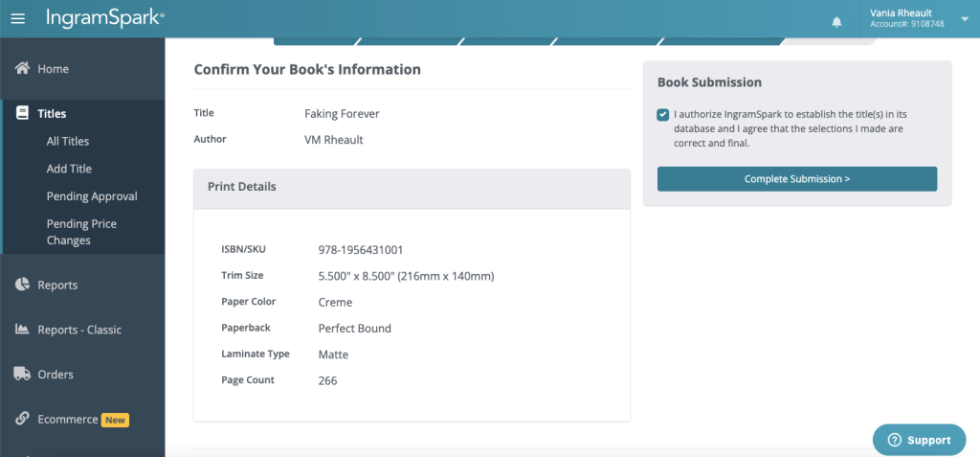Image resolution: width=980 pixels, height=457 pixels.
Task: Click the Titles book icon
Action: pyautogui.click(x=22, y=113)
